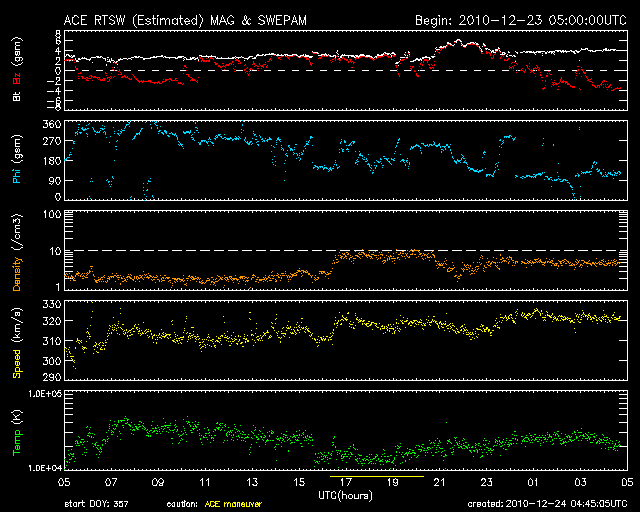Click the '03' hour tick label

click(580, 483)
